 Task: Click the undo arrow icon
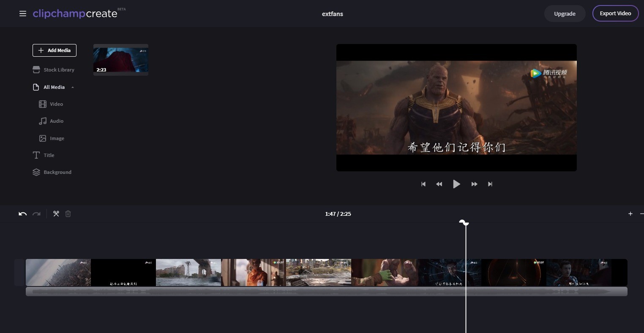(x=23, y=214)
